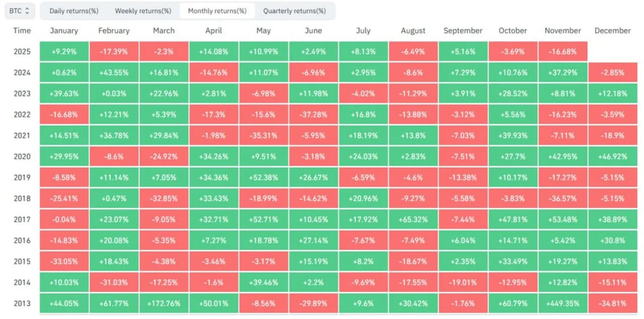Image resolution: width=644 pixels, height=319 pixels.
Task: Select the Monthly returns(%) tab
Action: pos(217,11)
